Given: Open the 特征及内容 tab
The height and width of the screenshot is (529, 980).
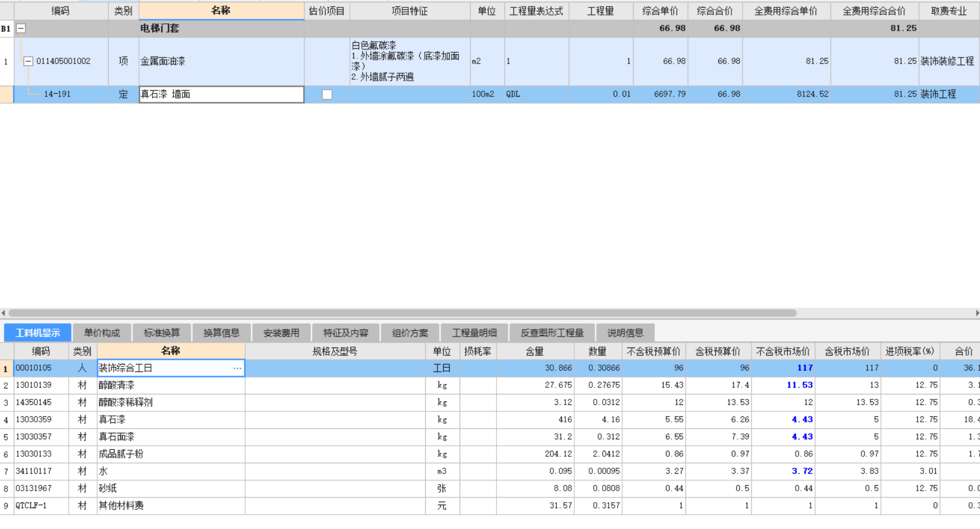Looking at the screenshot, I should 346,333.
